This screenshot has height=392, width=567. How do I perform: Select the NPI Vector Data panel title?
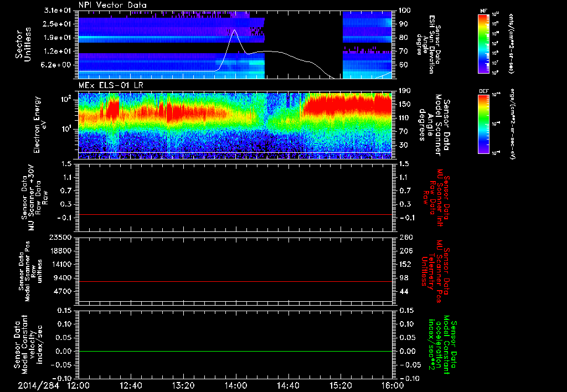click(x=113, y=5)
